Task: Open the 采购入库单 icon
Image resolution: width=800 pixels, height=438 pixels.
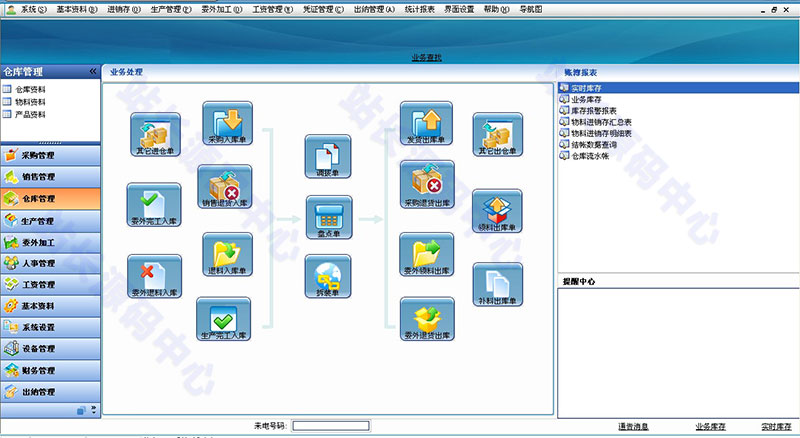Action: (x=227, y=123)
